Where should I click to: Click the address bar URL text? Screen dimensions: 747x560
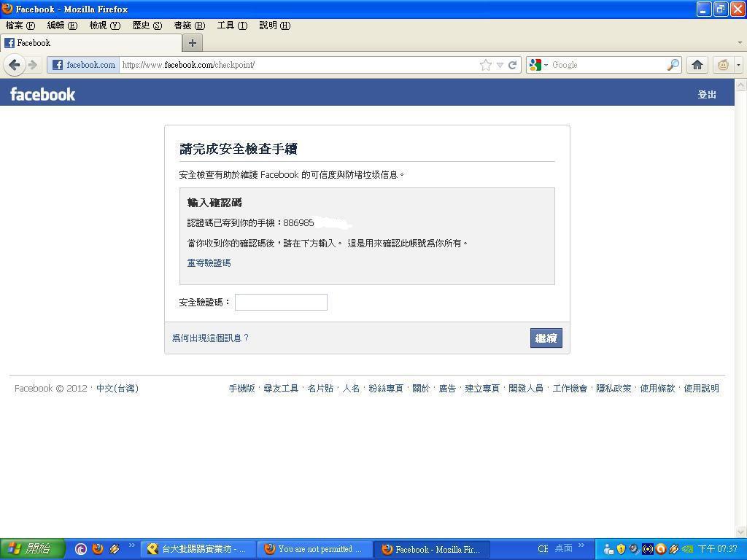click(x=188, y=65)
